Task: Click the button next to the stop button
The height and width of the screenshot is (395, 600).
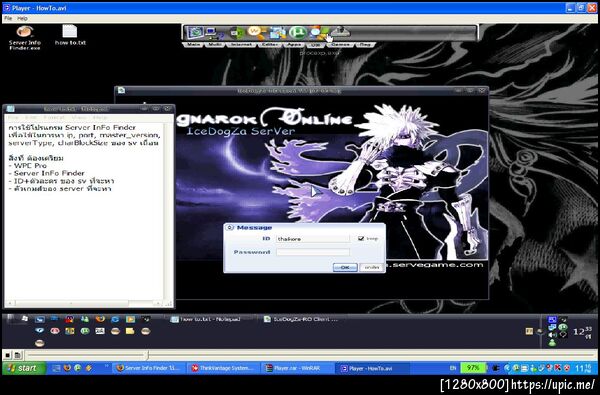Action: tap(18, 355)
